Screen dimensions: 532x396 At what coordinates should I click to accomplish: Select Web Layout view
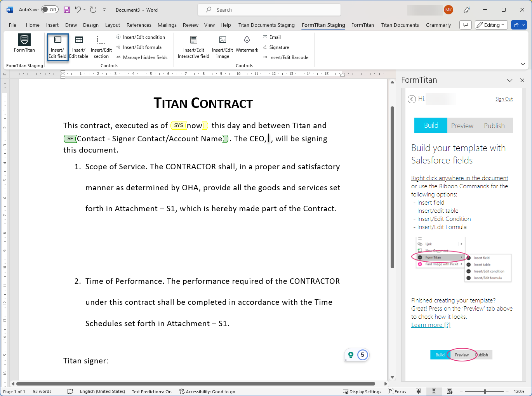point(449,391)
